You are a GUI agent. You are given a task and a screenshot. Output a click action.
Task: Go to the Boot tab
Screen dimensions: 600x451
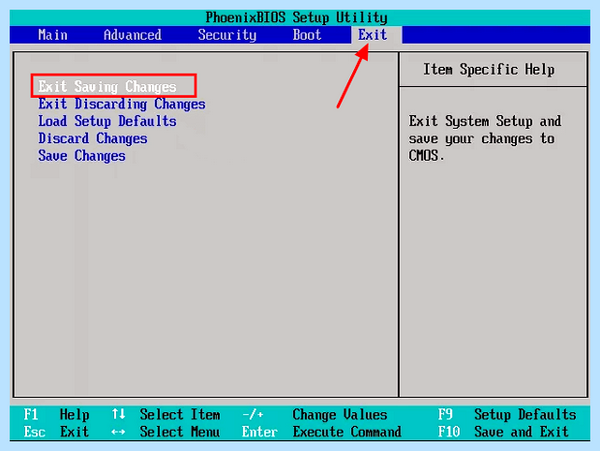click(x=307, y=35)
